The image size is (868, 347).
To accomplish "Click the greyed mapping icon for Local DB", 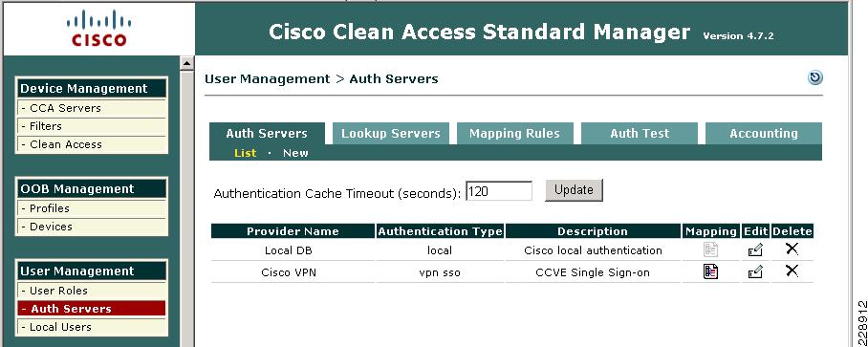I will tap(711, 249).
